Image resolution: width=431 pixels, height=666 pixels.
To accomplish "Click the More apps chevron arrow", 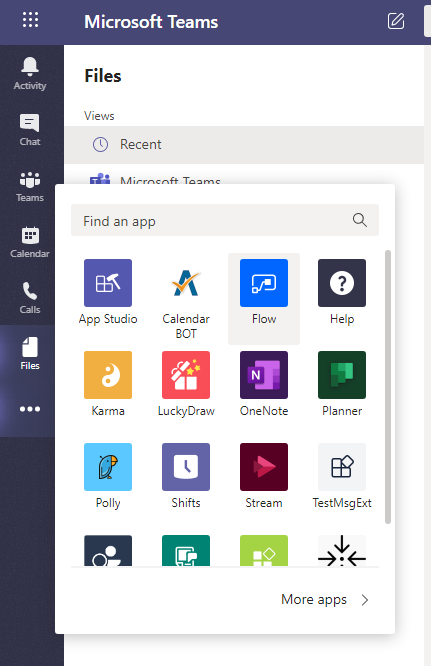I will coord(365,600).
